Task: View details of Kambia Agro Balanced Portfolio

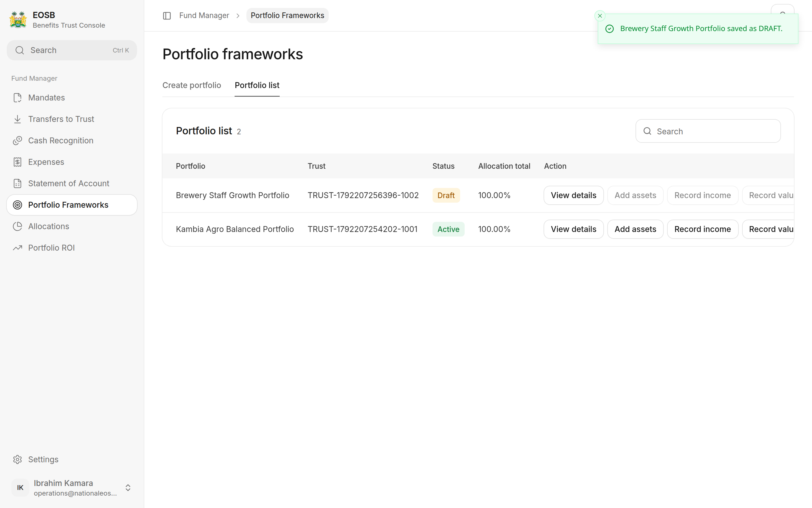Action: pyautogui.click(x=573, y=229)
